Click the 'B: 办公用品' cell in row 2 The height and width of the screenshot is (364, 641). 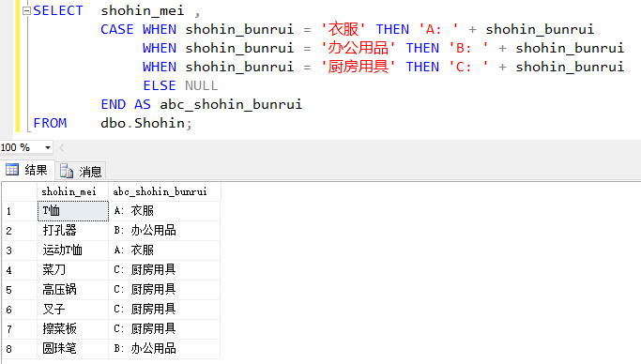164,231
